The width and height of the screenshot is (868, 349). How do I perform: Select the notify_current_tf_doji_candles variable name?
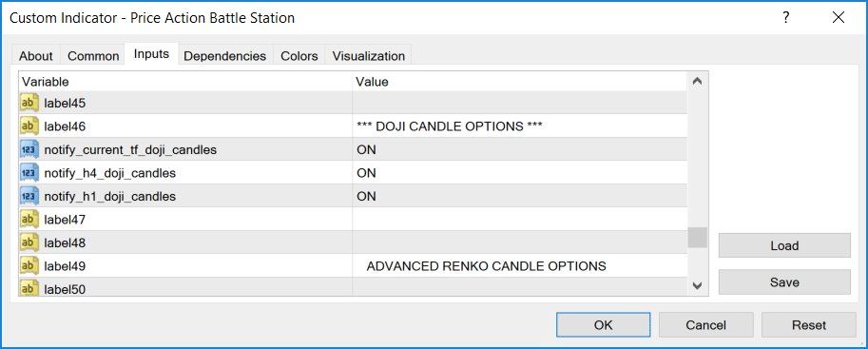(130, 150)
